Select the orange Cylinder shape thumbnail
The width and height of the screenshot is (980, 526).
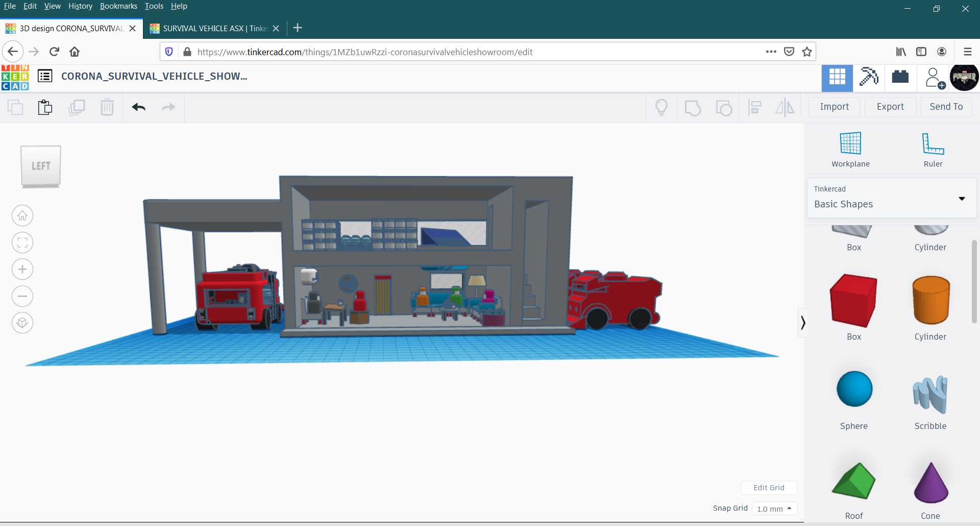[930, 300]
